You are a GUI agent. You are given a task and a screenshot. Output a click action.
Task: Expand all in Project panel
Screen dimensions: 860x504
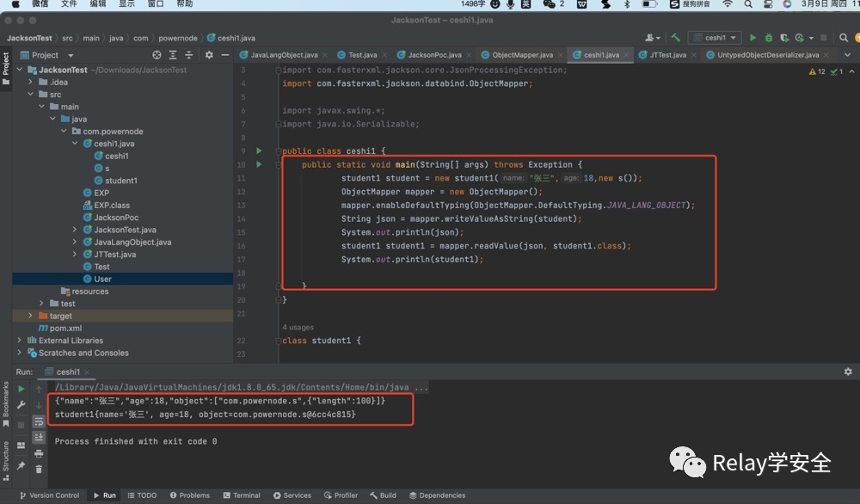(173, 55)
